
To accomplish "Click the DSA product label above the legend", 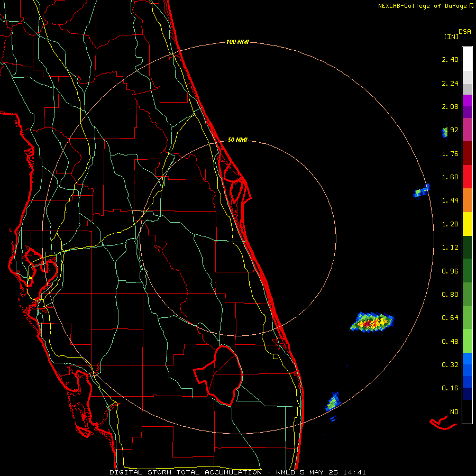I will [465, 32].
